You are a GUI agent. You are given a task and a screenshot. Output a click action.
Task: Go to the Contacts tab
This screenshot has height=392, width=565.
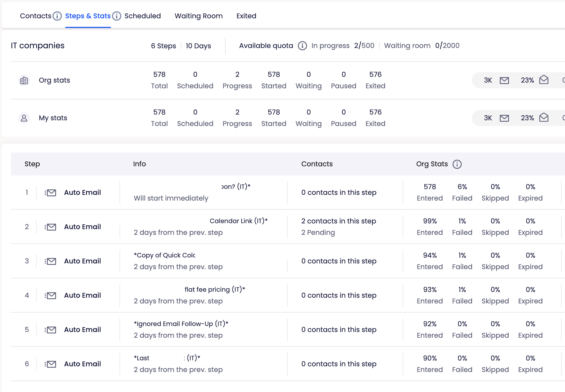(35, 16)
